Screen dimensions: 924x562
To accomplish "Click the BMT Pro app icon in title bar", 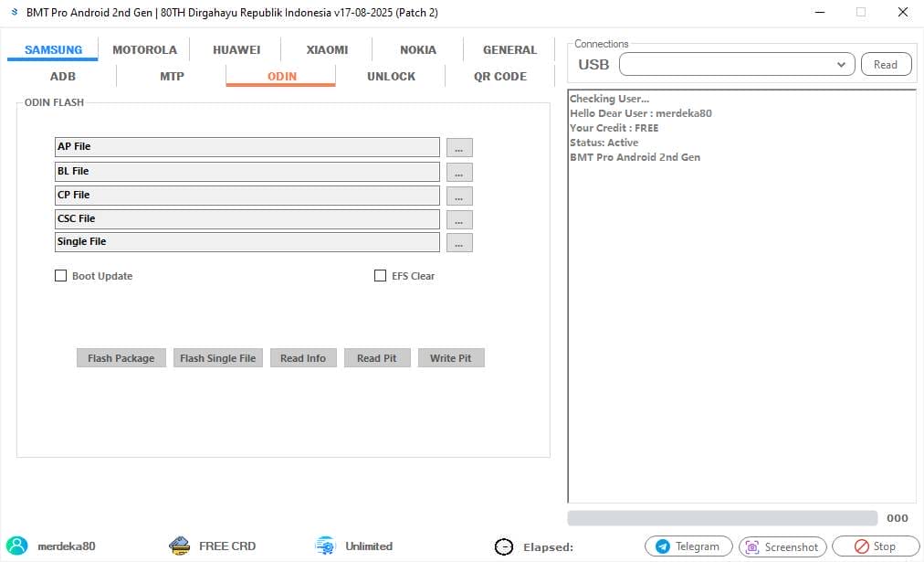I will (14, 12).
